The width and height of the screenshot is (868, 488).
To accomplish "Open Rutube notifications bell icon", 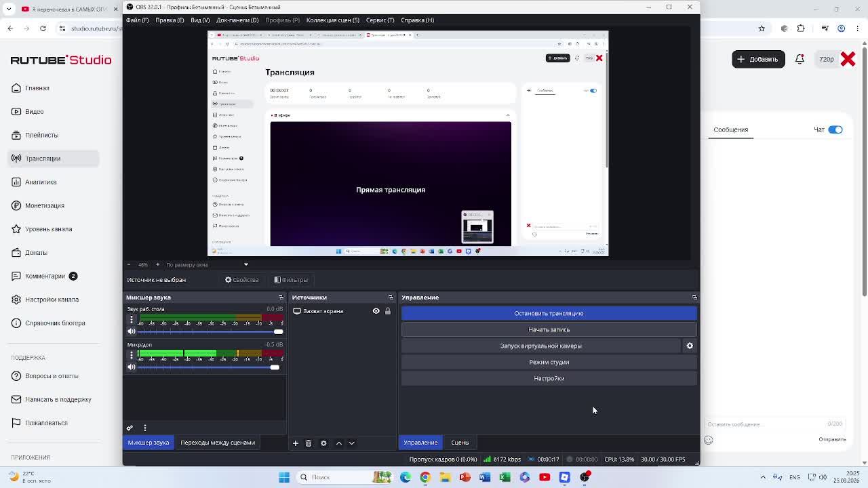I will click(800, 59).
